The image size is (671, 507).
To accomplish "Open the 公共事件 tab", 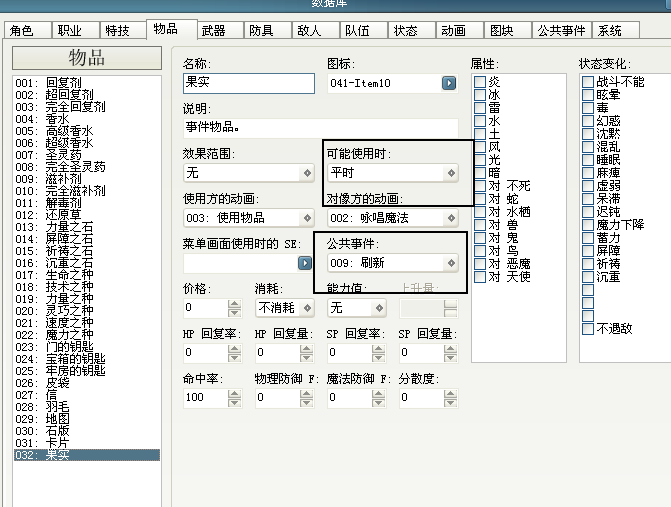I will coord(561,30).
